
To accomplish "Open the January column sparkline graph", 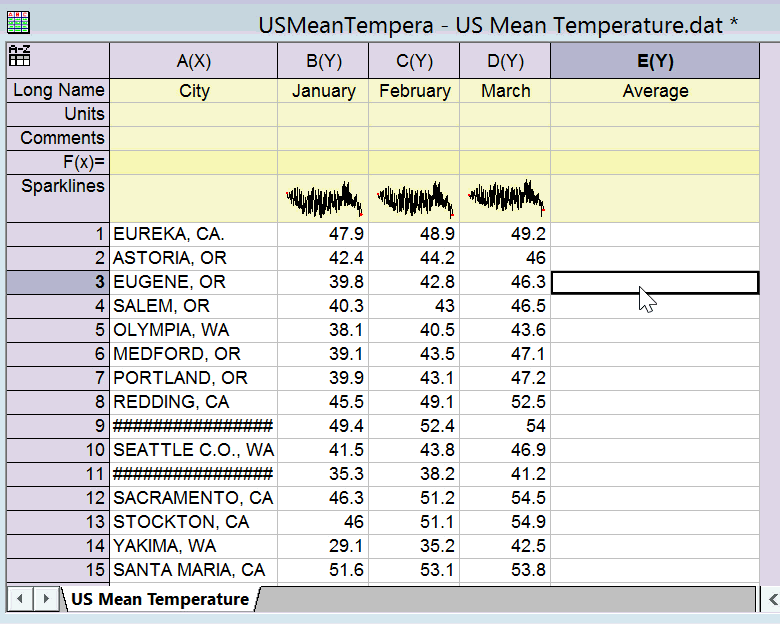I will [x=323, y=199].
